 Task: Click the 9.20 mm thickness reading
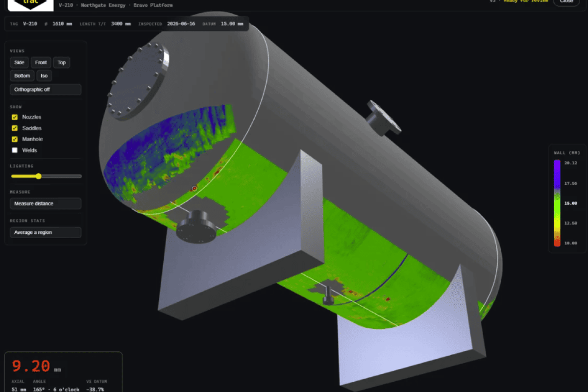tap(37, 366)
